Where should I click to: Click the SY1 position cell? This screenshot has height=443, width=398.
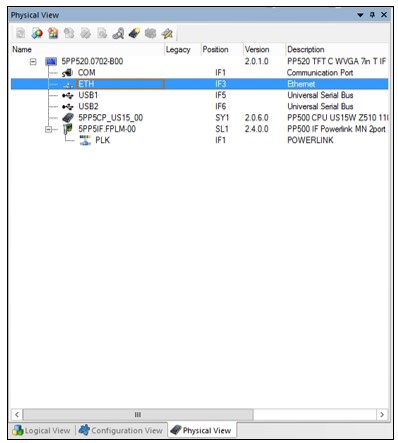222,118
